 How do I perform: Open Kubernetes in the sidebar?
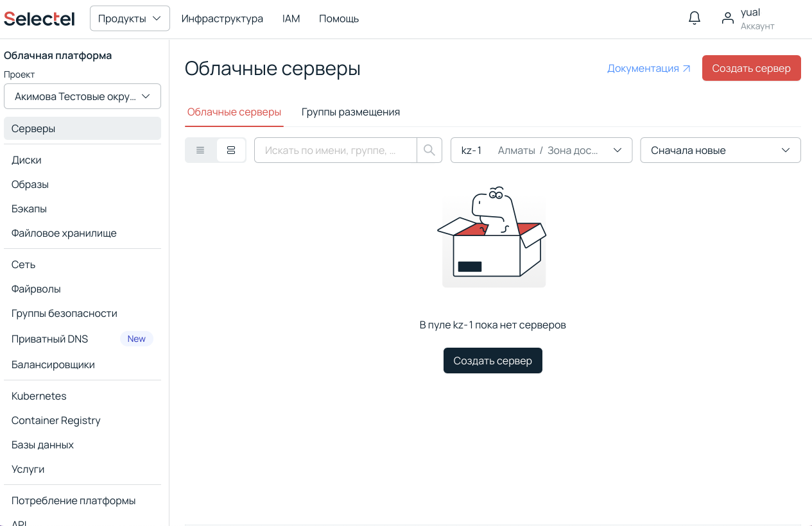click(82, 396)
